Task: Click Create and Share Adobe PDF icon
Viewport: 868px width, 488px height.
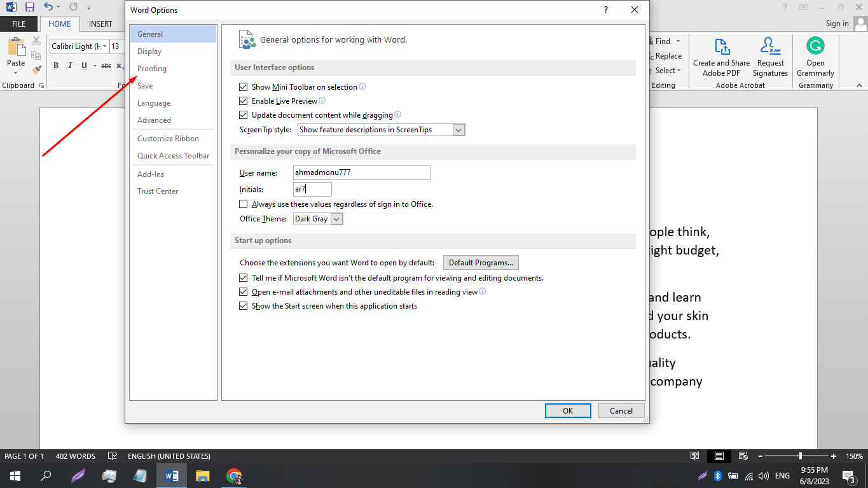Action: pyautogui.click(x=722, y=46)
